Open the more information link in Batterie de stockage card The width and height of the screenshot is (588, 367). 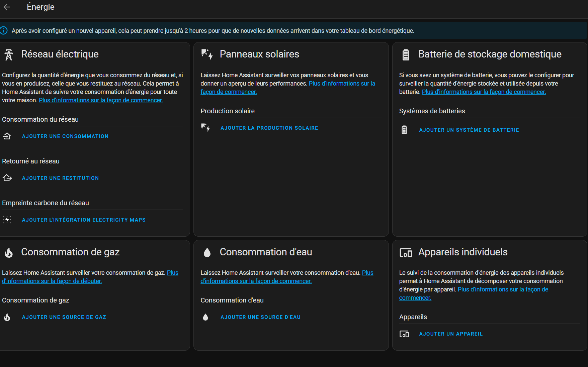484,92
